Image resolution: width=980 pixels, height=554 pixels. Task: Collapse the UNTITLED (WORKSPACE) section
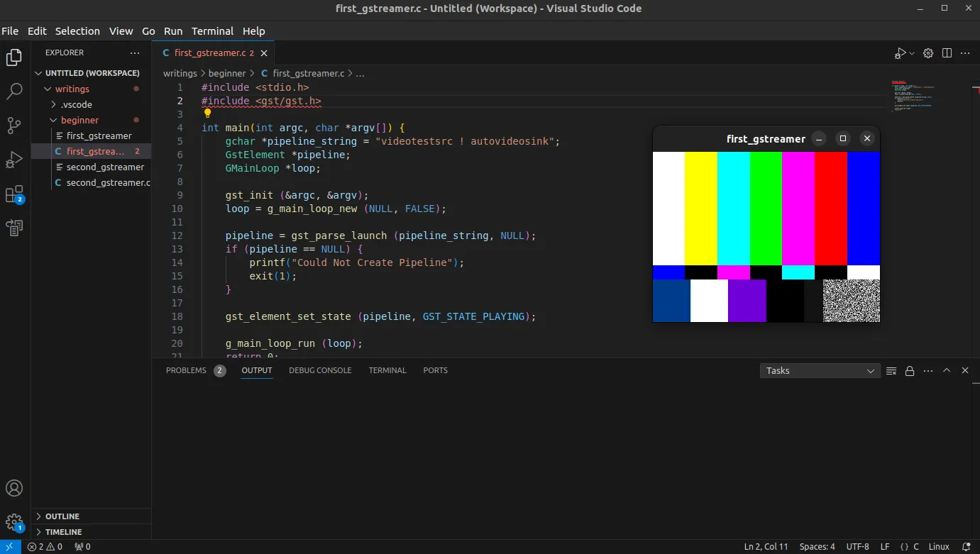pos(92,73)
